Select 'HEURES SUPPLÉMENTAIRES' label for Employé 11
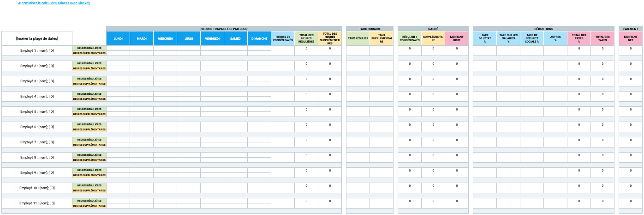The width and height of the screenshot is (644, 215). [89, 206]
